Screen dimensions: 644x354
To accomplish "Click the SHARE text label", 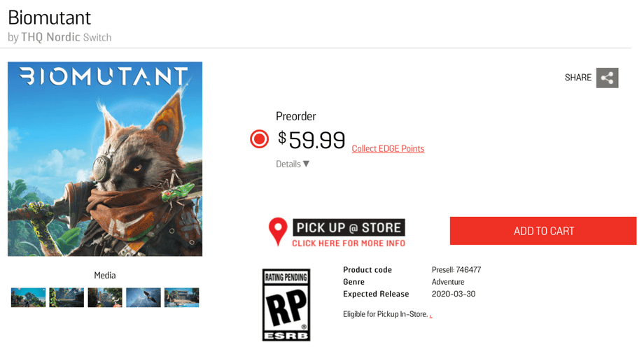I will [x=577, y=78].
